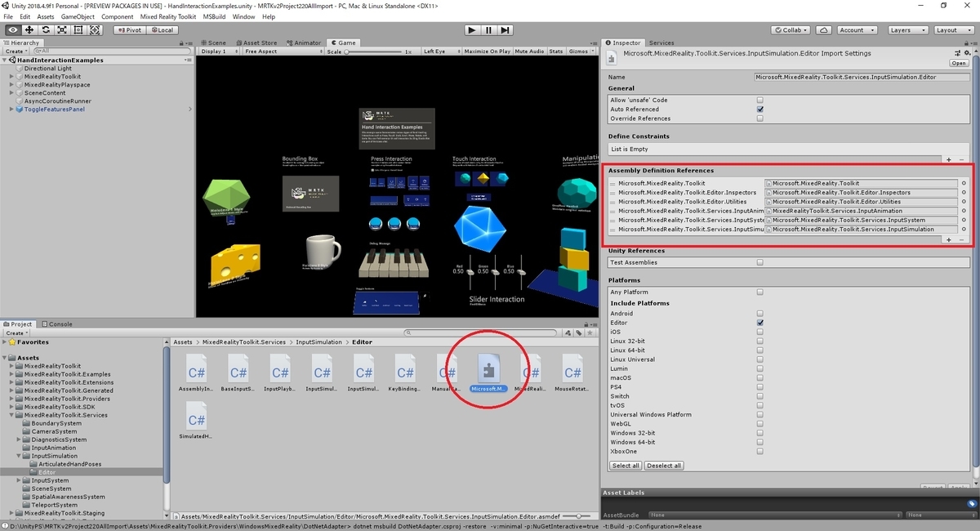
Task: Select the combined Transform tool
Action: point(95,29)
